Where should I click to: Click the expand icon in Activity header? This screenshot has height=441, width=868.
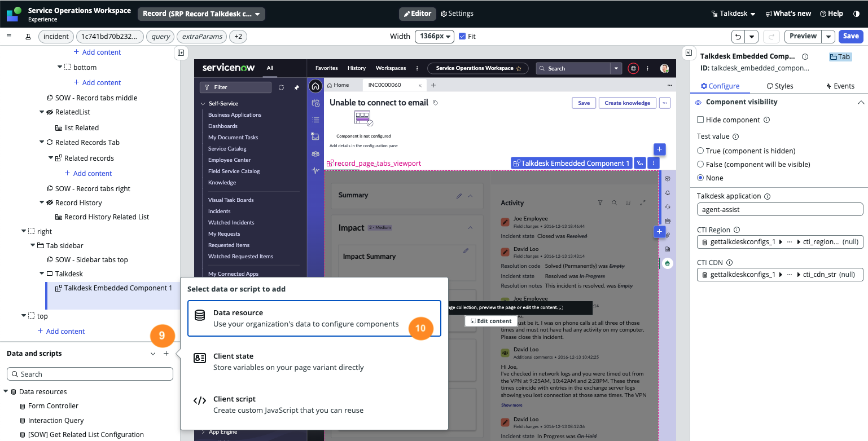pos(642,202)
